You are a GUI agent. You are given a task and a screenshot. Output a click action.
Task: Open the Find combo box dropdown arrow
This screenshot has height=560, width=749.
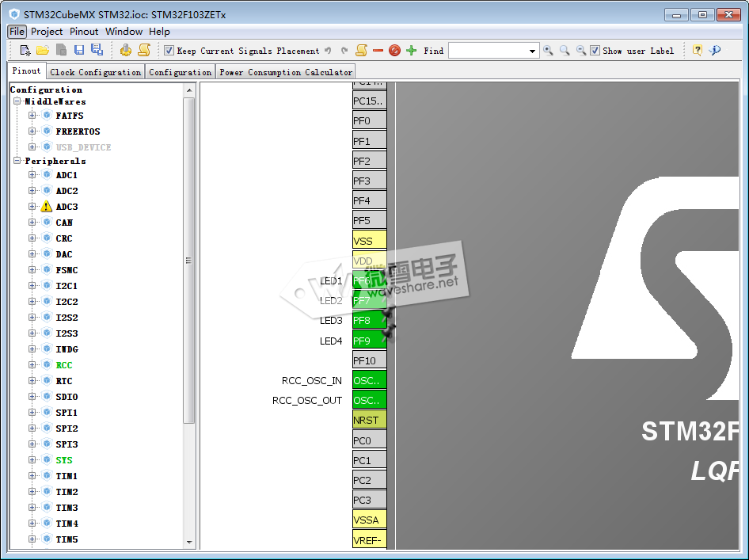532,51
